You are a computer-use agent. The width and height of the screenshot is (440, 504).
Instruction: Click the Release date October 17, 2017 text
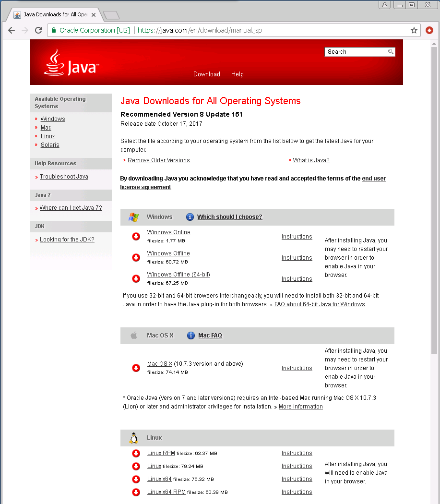161,124
